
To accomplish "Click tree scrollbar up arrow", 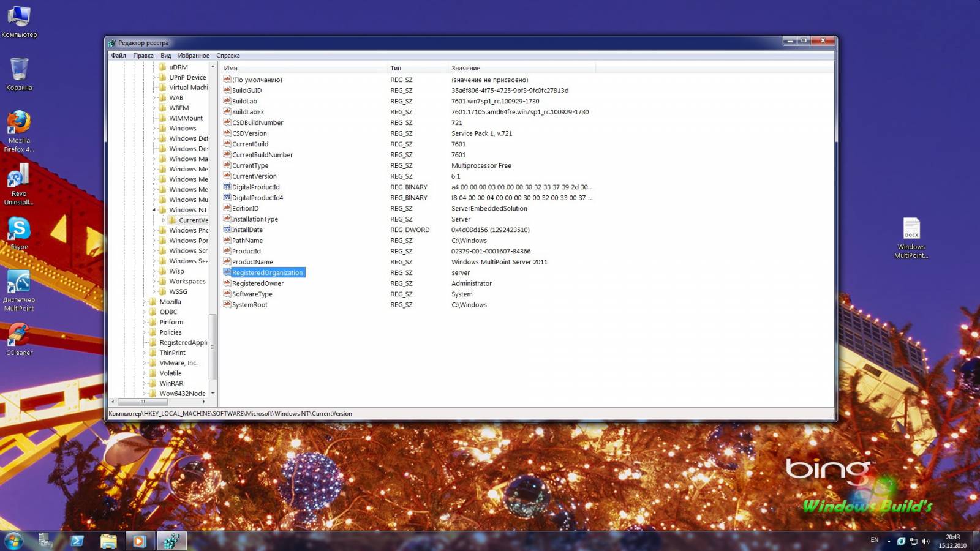I will point(213,66).
